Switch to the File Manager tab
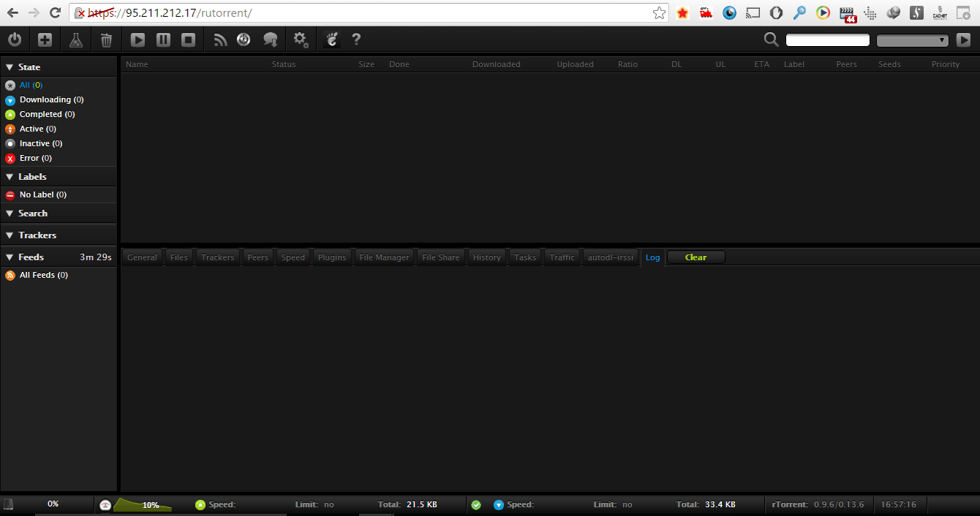Image resolution: width=980 pixels, height=516 pixels. tap(384, 257)
